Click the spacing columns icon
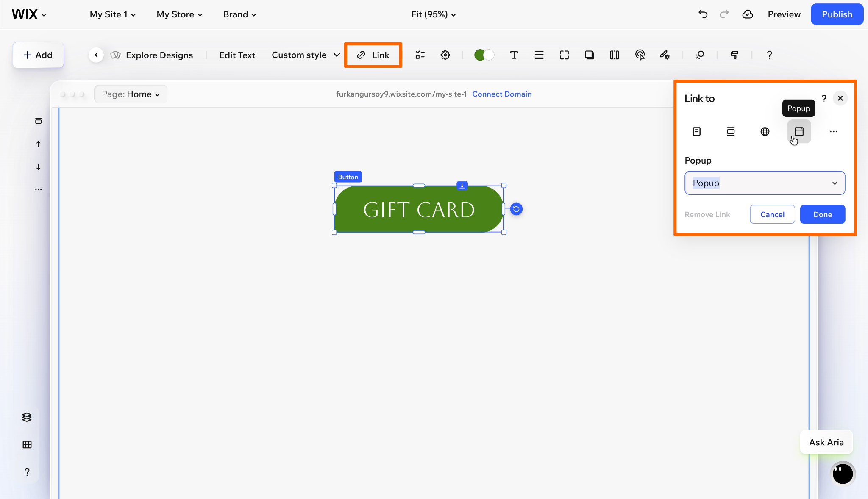Image resolution: width=868 pixels, height=499 pixels. click(615, 55)
